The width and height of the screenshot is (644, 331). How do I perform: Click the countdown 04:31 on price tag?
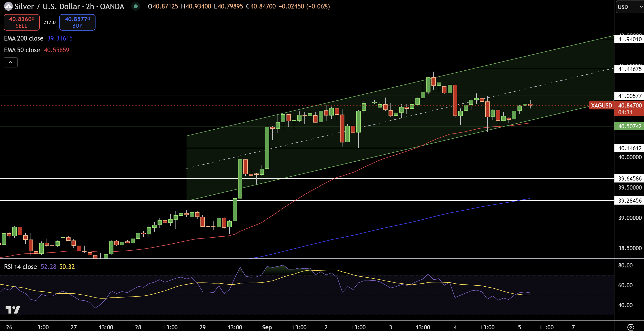[x=625, y=112]
